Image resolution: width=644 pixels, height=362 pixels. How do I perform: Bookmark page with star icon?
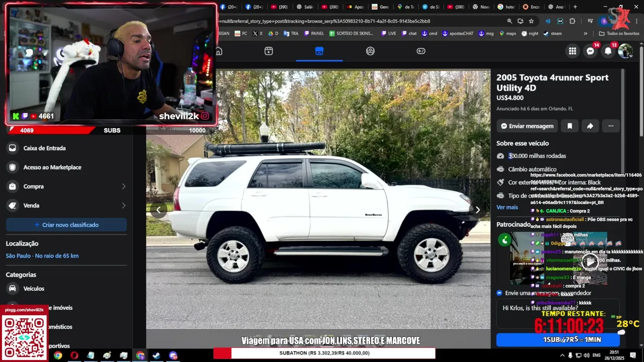point(531,21)
